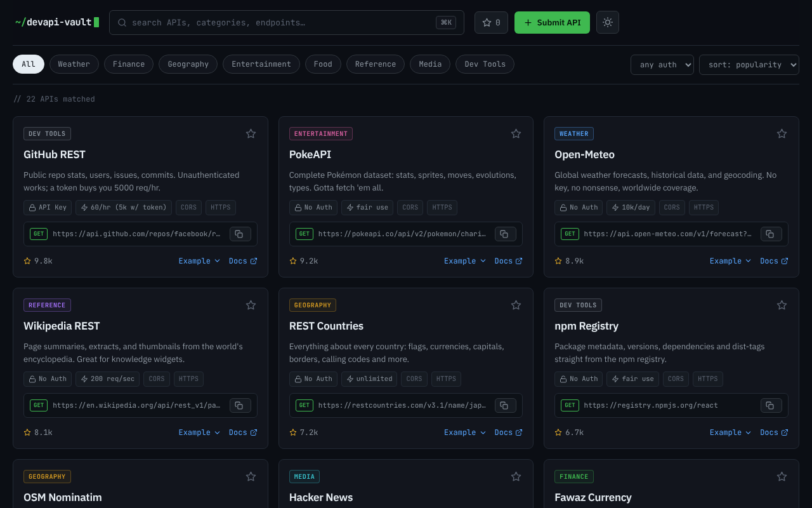Open Open-Meteo Docs link
Viewport: 812px width, 508px height.
pos(774,261)
